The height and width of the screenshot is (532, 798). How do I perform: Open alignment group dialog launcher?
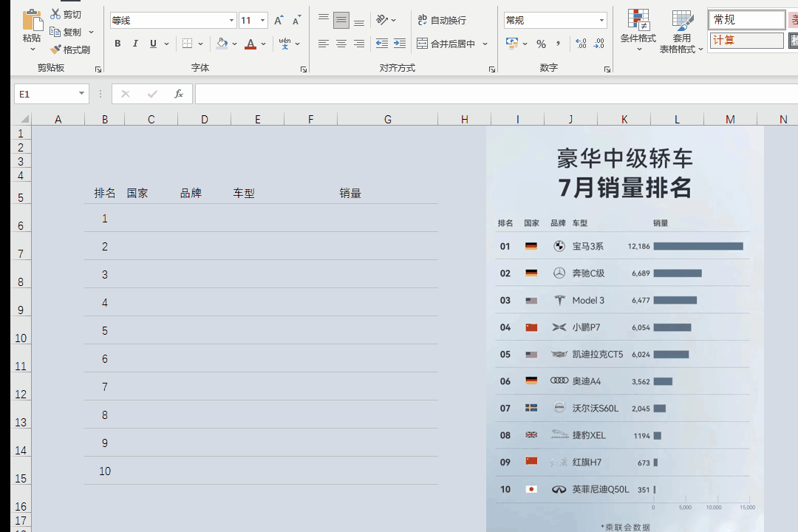coord(492,69)
